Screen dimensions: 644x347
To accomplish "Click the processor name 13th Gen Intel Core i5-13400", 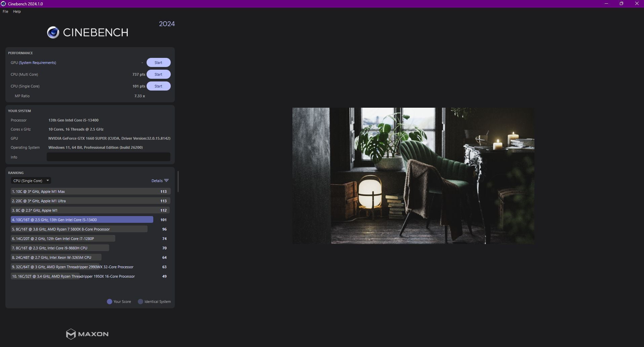I will 73,120.
